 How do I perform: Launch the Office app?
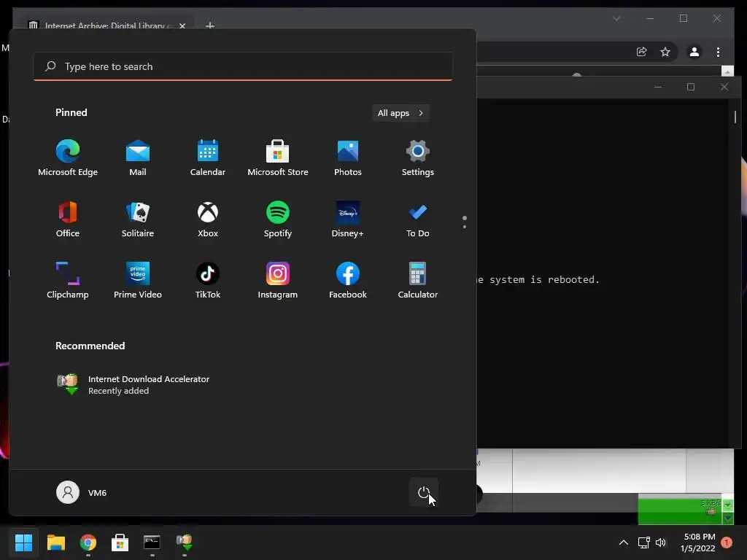click(68, 219)
